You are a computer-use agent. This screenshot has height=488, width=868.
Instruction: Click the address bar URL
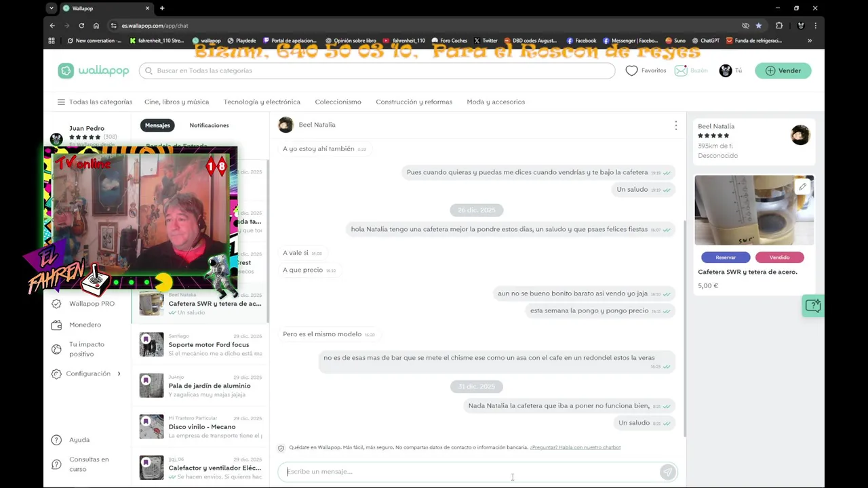155,26
